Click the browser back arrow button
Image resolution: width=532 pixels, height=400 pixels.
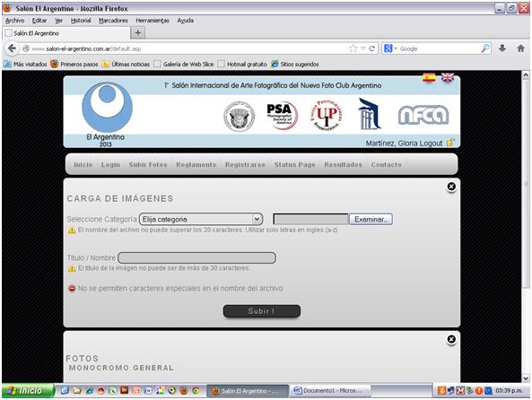click(x=12, y=48)
